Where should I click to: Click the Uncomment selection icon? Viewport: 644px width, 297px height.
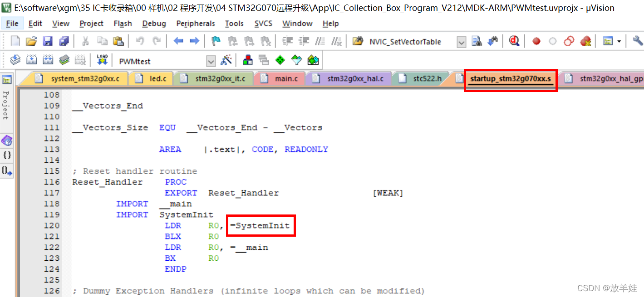click(x=336, y=41)
